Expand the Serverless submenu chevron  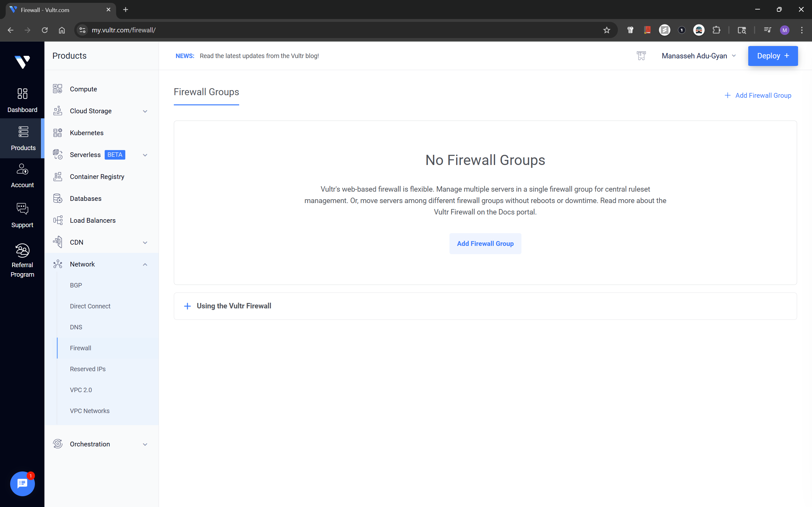(x=145, y=155)
